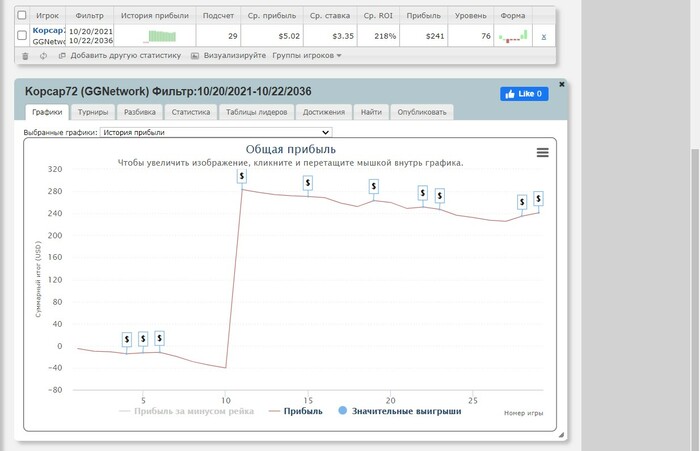Switch to the Найти tab
Image resolution: width=700 pixels, height=451 pixels.
point(371,112)
